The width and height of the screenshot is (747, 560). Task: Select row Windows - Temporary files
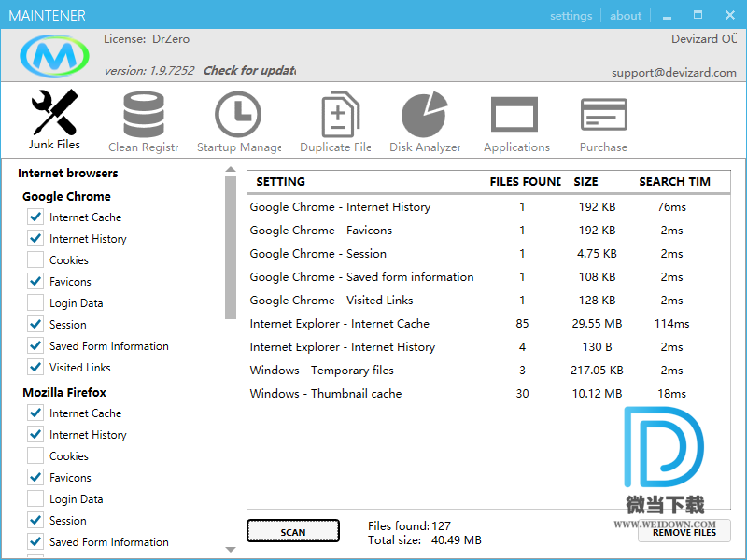488,370
